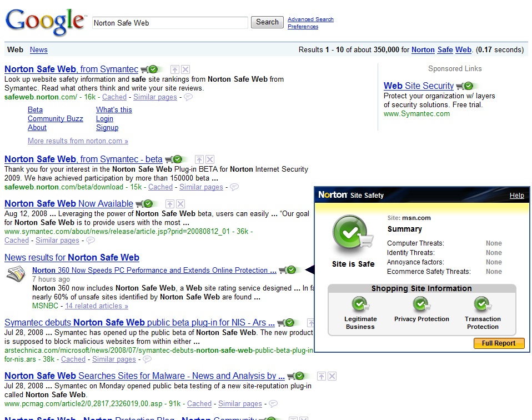Open Norton Safe Web Now Available title
Viewport: 532px width, 420px height.
pyautogui.click(x=69, y=204)
